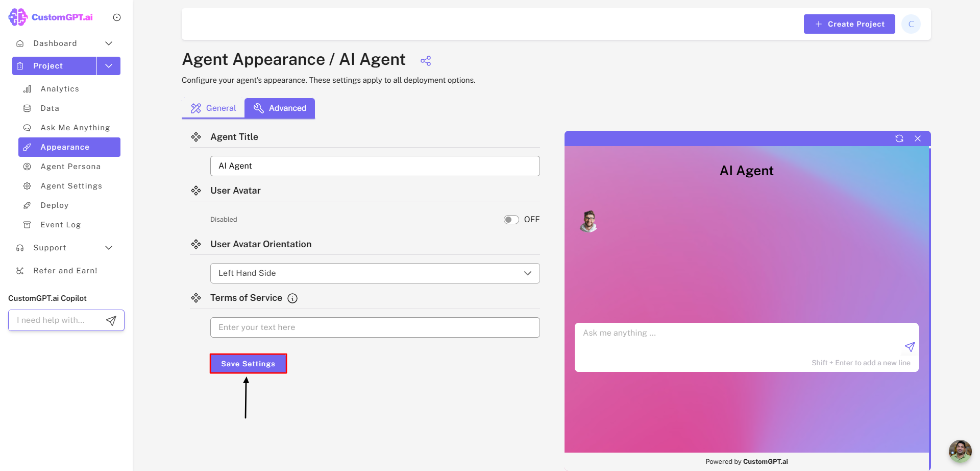Image resolution: width=980 pixels, height=471 pixels.
Task: Click the refresh icon in the chat preview header
Action: [x=899, y=138]
